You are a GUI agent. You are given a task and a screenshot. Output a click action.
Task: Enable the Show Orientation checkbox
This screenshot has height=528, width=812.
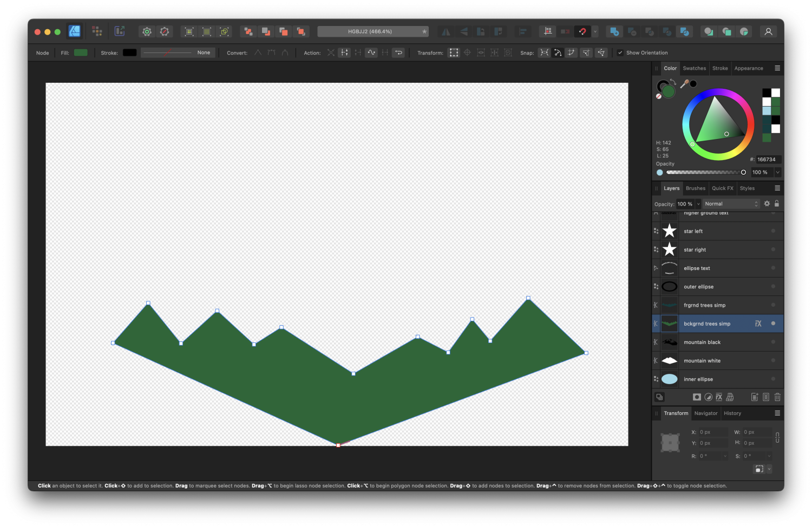pyautogui.click(x=620, y=52)
